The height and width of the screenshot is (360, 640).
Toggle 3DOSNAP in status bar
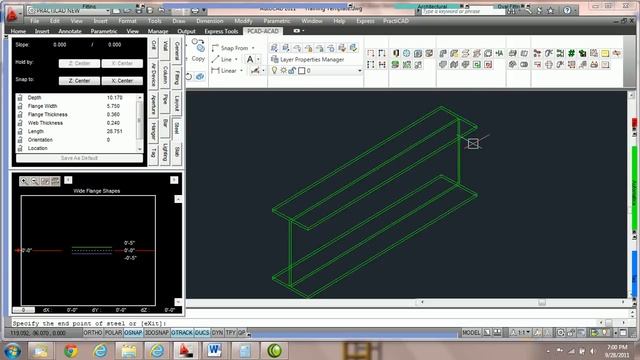(157, 333)
